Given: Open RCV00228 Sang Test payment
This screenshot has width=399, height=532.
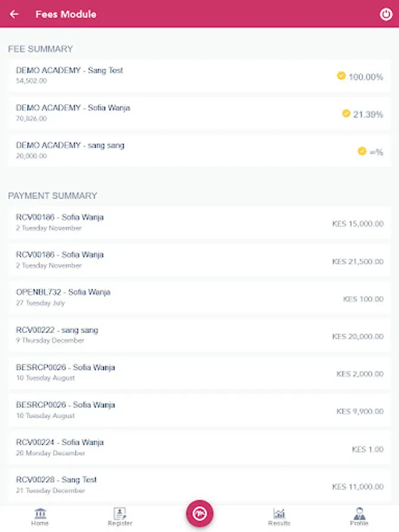Looking at the screenshot, I should point(199,485).
